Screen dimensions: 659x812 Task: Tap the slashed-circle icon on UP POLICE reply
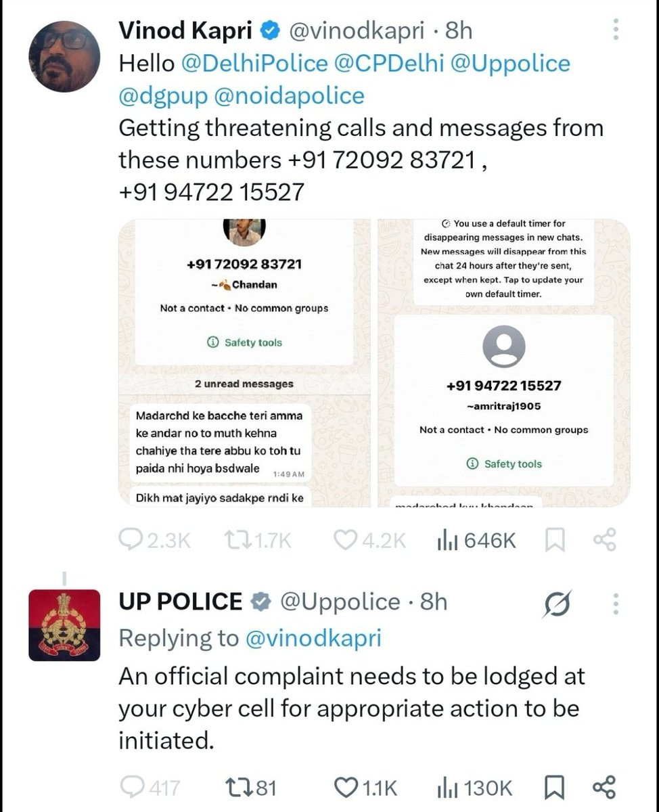(557, 604)
